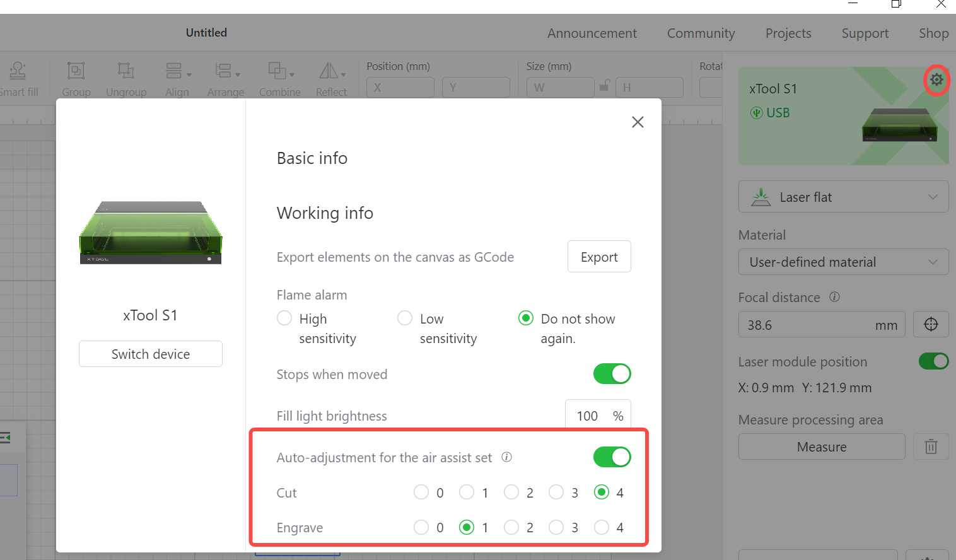Click the X: 0.9 mm position text

[x=766, y=388]
